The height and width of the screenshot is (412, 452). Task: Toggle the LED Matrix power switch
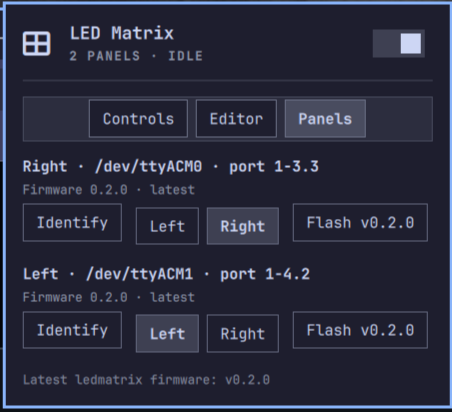[399, 43]
